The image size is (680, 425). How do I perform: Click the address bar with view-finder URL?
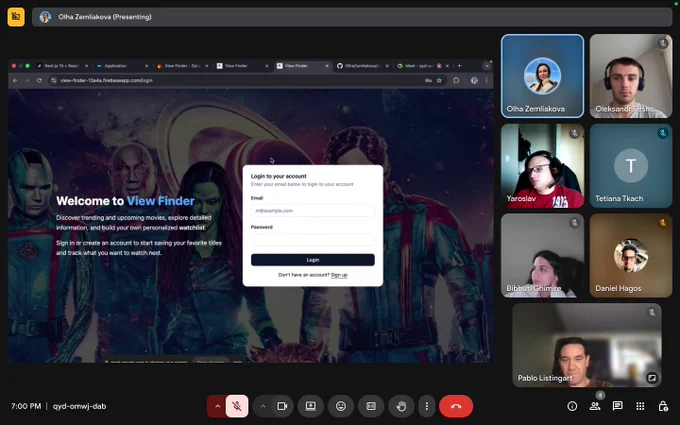[x=247, y=81]
